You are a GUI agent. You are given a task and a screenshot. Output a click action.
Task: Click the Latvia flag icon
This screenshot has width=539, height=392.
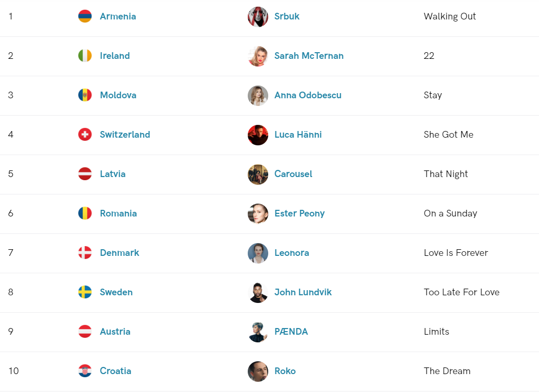85,174
